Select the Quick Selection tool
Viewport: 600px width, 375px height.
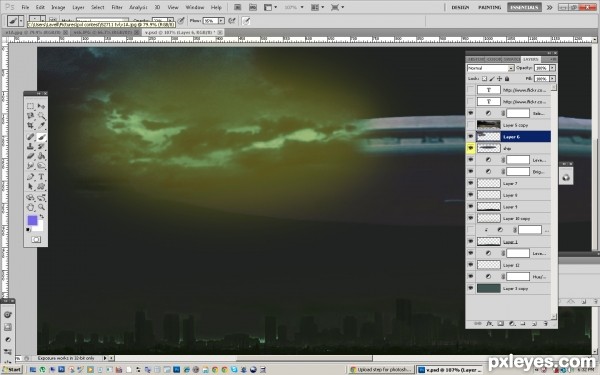click(41, 116)
